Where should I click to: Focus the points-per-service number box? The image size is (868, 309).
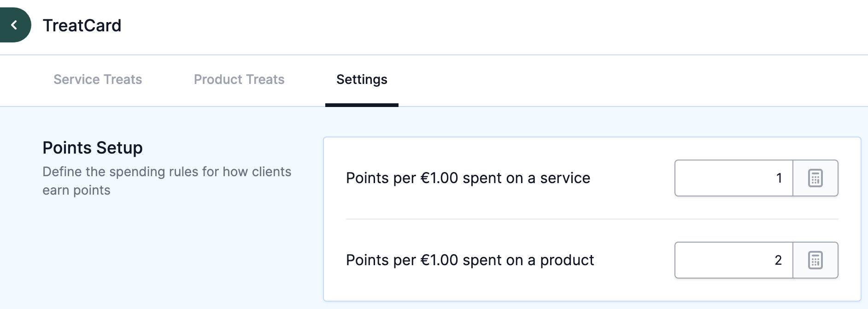[734, 178]
